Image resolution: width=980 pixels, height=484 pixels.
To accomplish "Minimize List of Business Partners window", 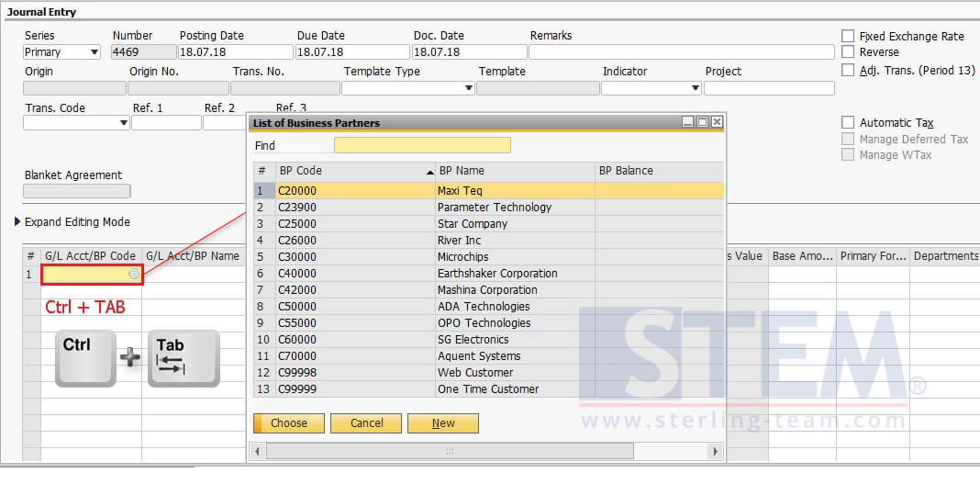I will pos(687,122).
